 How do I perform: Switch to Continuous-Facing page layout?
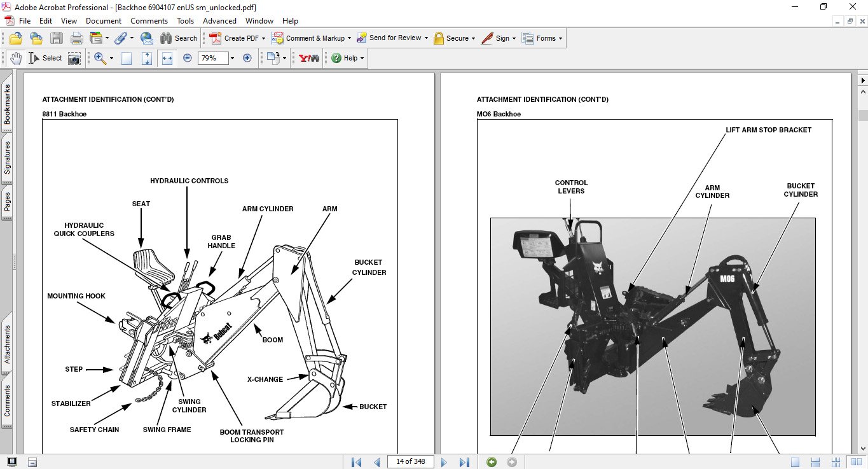(836, 462)
